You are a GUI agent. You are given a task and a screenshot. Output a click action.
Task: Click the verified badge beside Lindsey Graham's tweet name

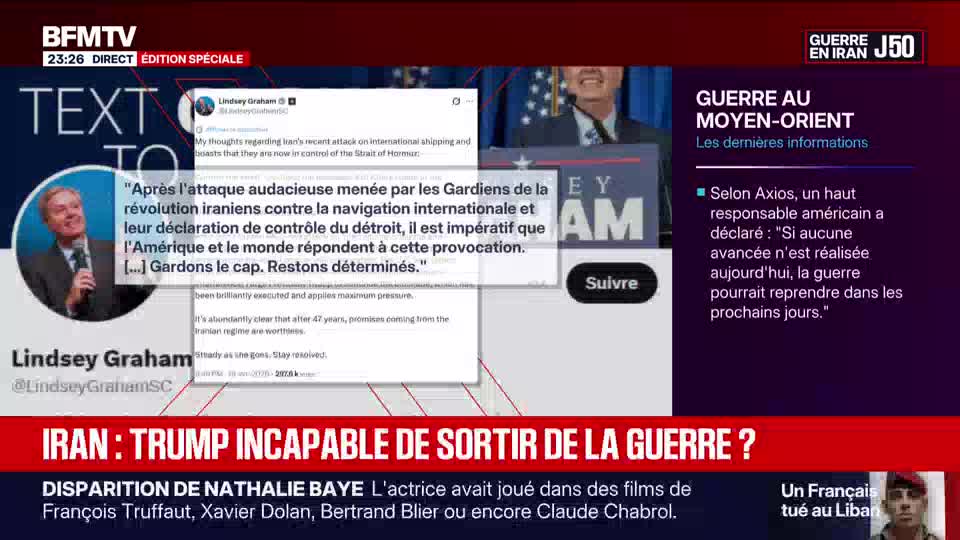click(281, 101)
